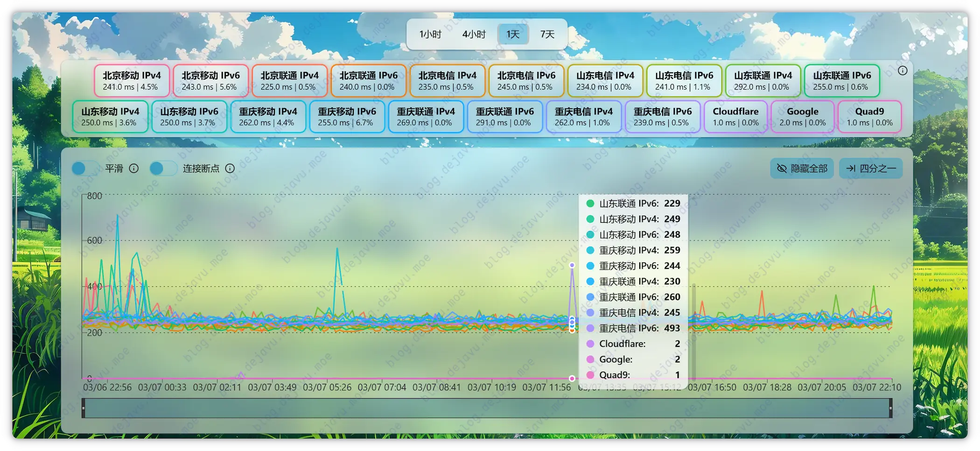Click the Google legend color dot

point(590,359)
